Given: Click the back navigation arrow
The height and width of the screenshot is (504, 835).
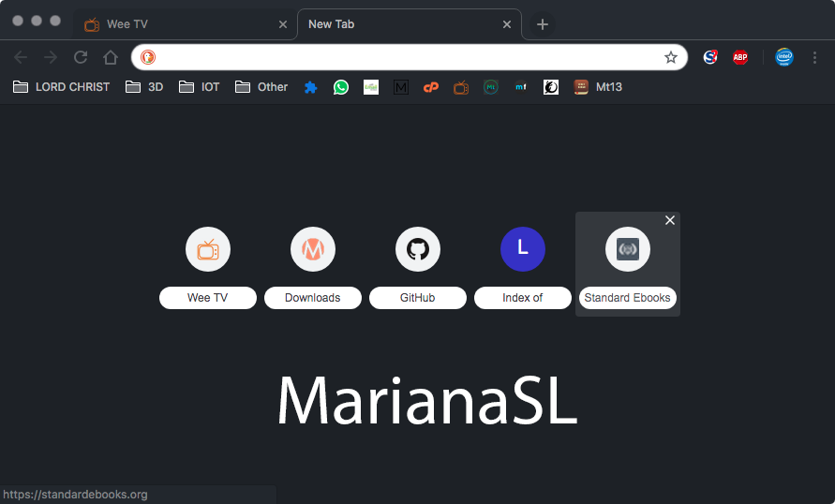Looking at the screenshot, I should click(21, 57).
